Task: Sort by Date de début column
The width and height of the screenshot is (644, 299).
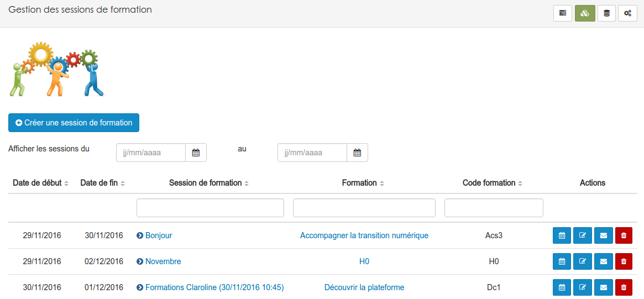Action: (x=40, y=183)
